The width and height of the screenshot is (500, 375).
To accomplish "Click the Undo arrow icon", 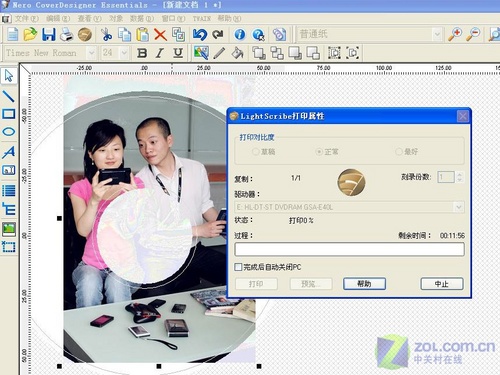I will click(200, 34).
